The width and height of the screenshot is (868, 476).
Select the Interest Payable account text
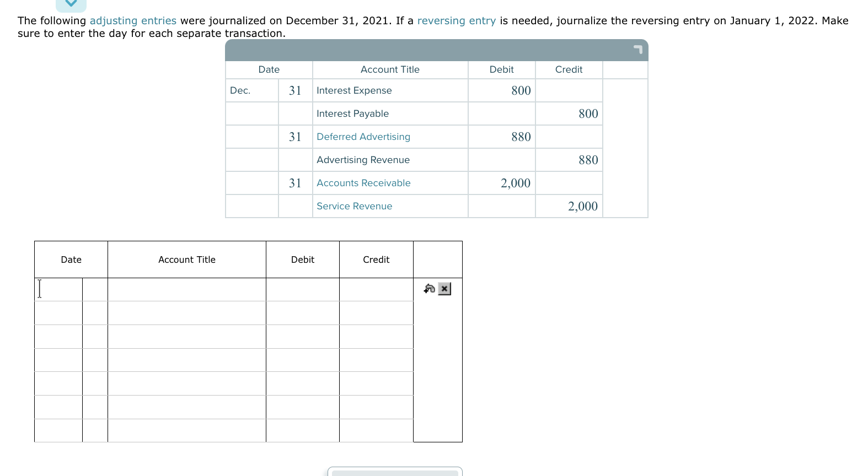352,113
